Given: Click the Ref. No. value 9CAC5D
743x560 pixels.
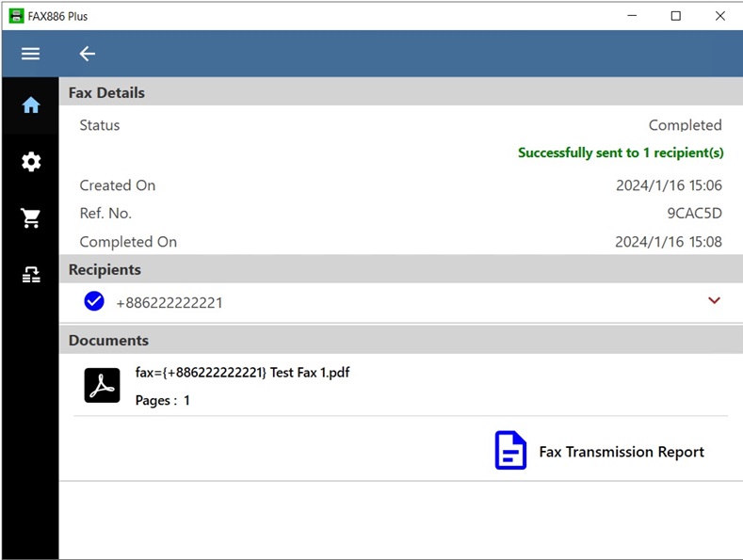Looking at the screenshot, I should click(x=694, y=214).
